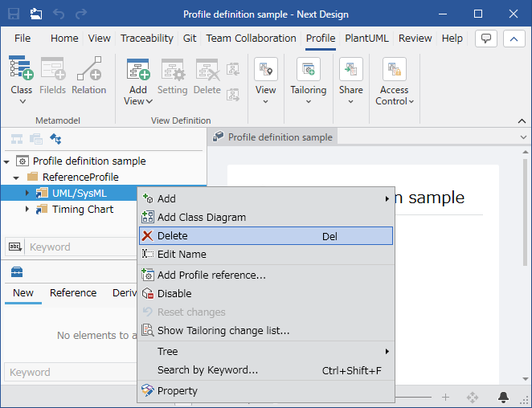Click the lower small view definition icon

tap(233, 95)
